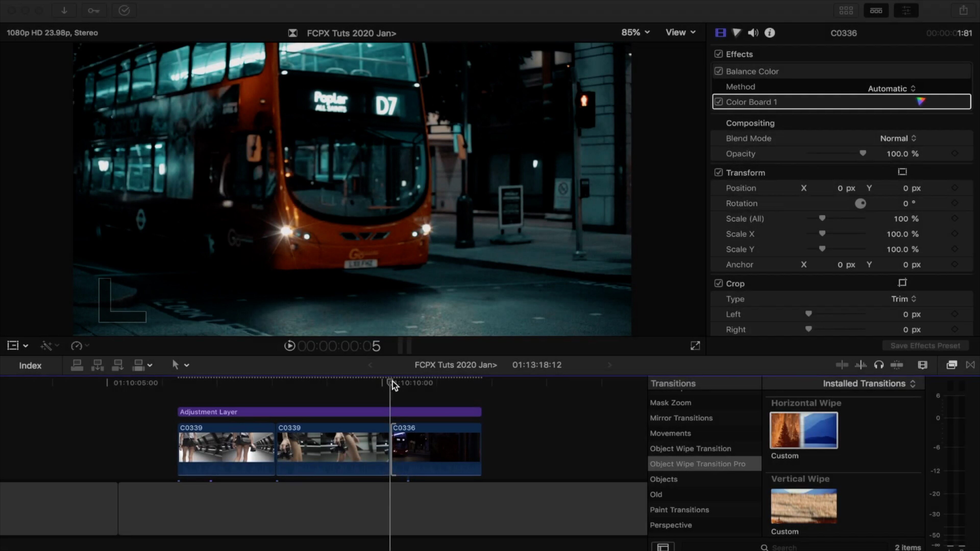Click the Share export icon
The image size is (980, 551).
coord(963,10)
